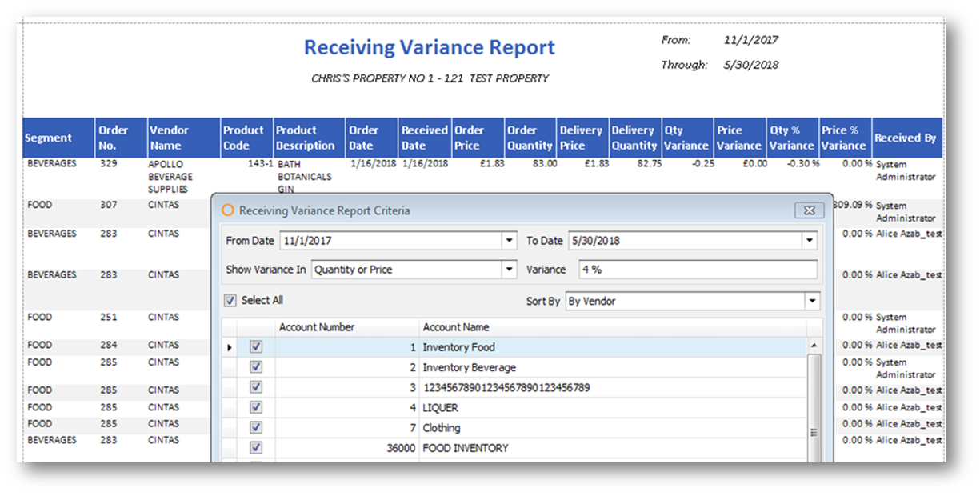Select the Inventory Beverage account row
Screen dimensions: 980x496
pyautogui.click(x=469, y=368)
